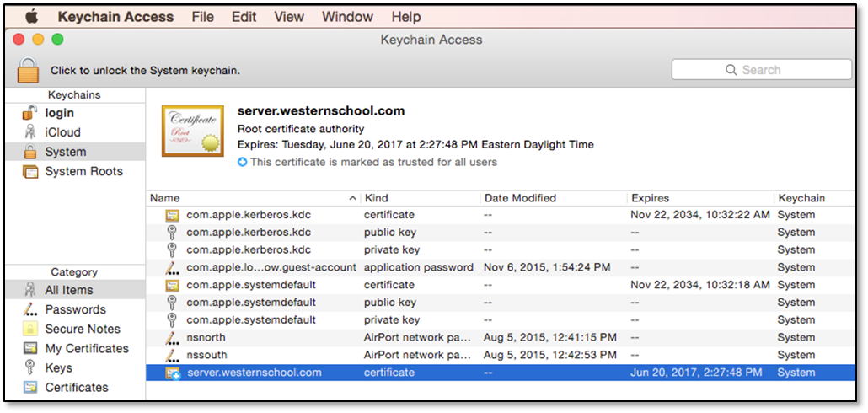
Task: Select server.westernschool.com in the items list
Action: click(501, 373)
